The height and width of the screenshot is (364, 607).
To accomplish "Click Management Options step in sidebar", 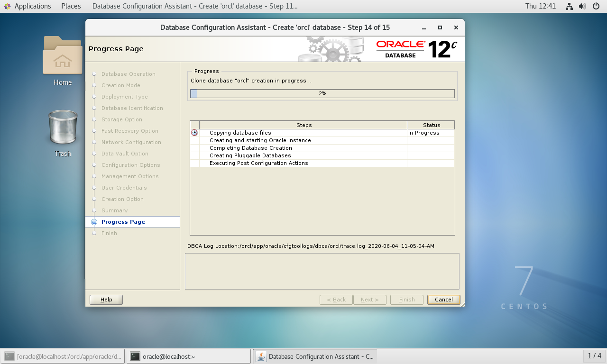I will point(130,176).
